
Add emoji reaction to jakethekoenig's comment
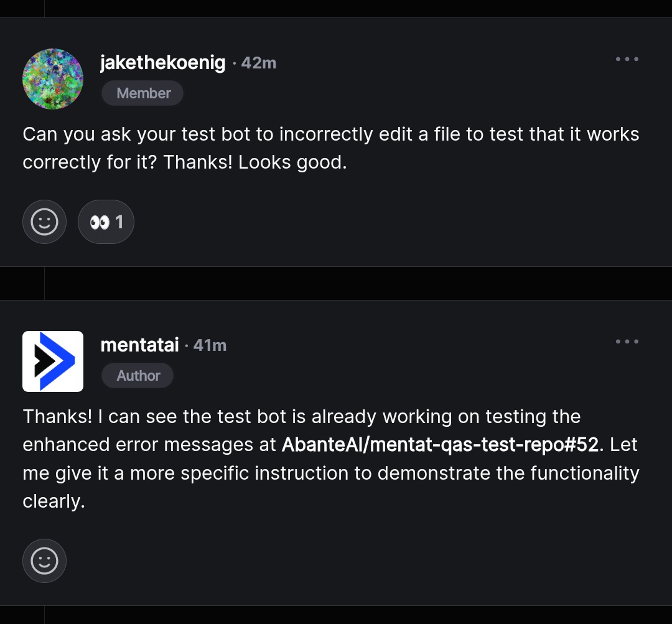(x=45, y=222)
